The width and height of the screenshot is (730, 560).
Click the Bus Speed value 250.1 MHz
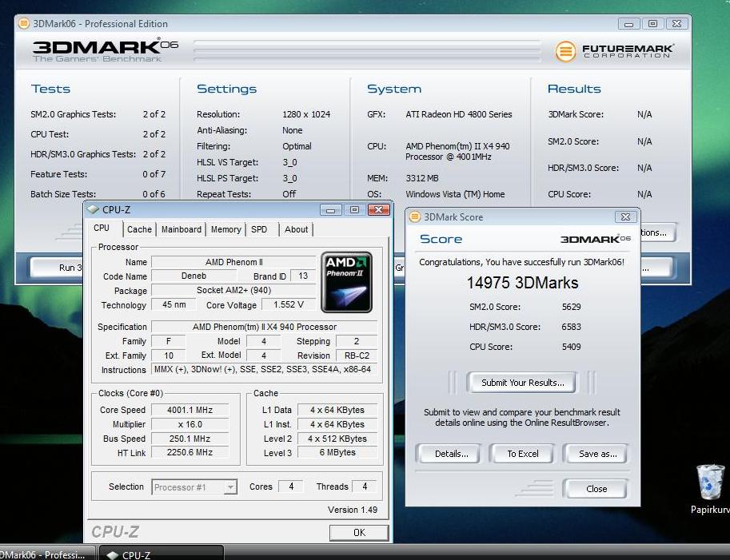pyautogui.click(x=190, y=439)
